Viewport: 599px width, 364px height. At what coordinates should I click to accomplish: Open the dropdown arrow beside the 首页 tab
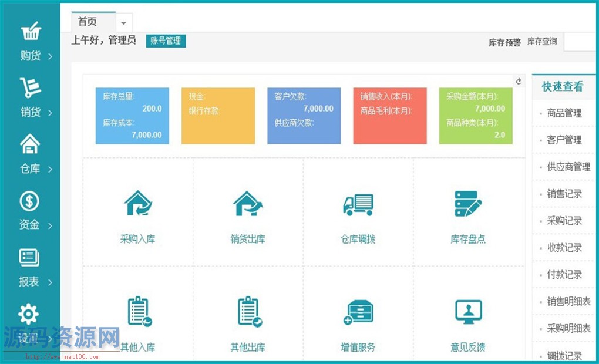(123, 22)
